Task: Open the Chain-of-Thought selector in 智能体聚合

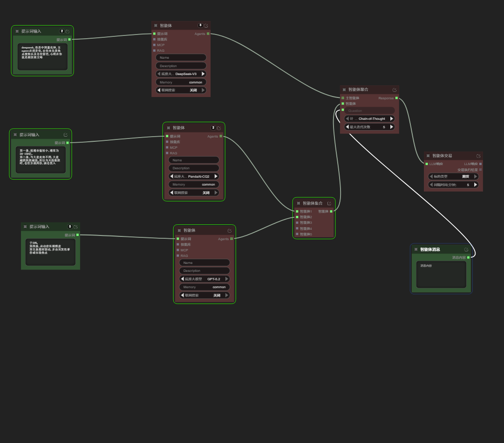Action: 369,119
